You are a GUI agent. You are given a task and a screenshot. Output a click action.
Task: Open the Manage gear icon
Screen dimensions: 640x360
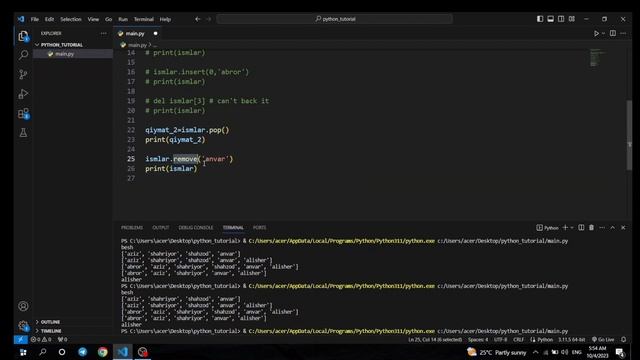point(23,325)
